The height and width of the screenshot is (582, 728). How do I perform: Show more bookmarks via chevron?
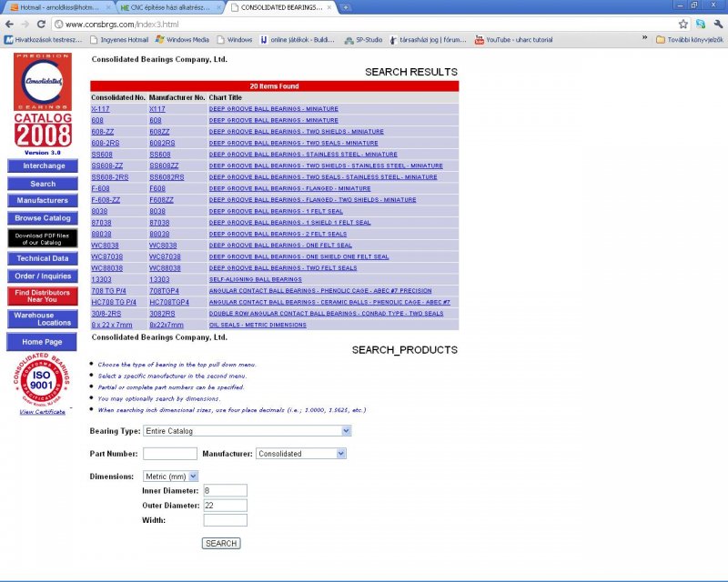(x=644, y=38)
